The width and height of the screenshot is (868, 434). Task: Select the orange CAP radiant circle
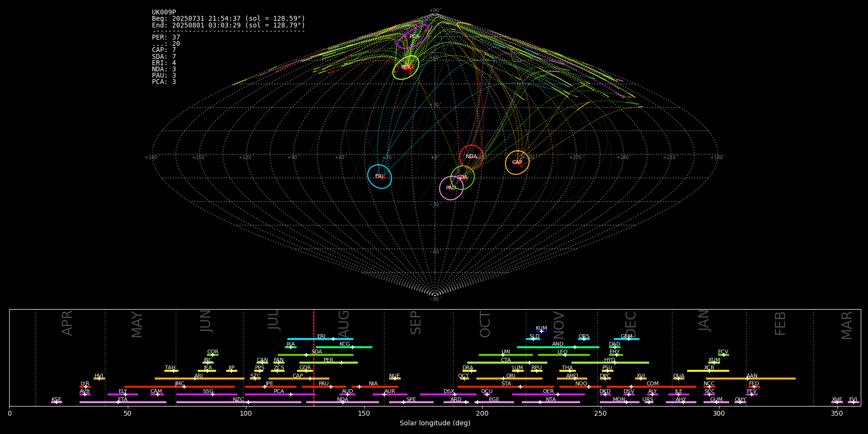(x=517, y=163)
